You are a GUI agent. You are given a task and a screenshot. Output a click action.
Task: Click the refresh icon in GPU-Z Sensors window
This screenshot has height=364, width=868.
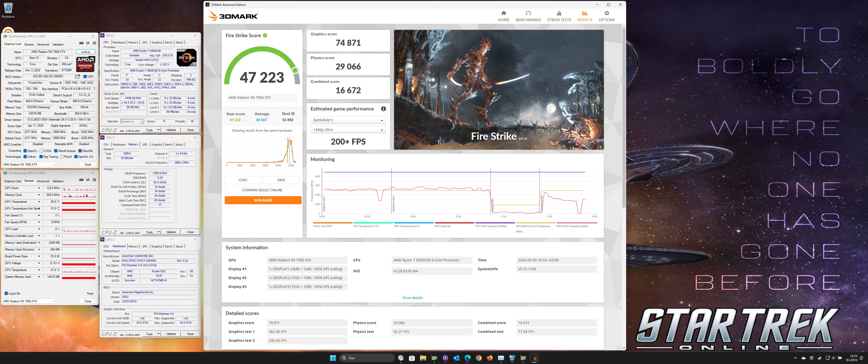(88, 180)
